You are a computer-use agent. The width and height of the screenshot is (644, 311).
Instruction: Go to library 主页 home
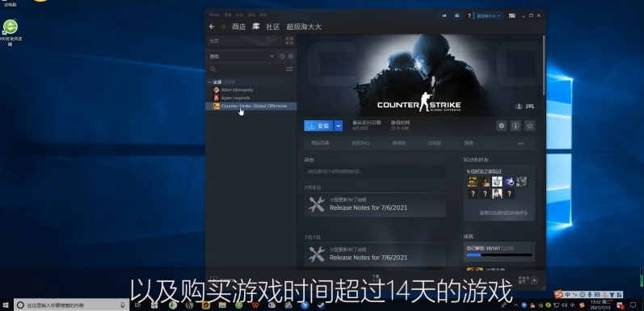pyautogui.click(x=214, y=40)
